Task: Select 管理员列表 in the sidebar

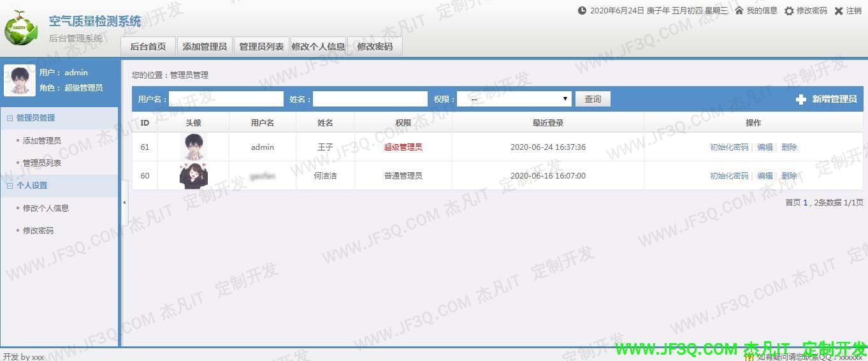Action: pos(42,163)
